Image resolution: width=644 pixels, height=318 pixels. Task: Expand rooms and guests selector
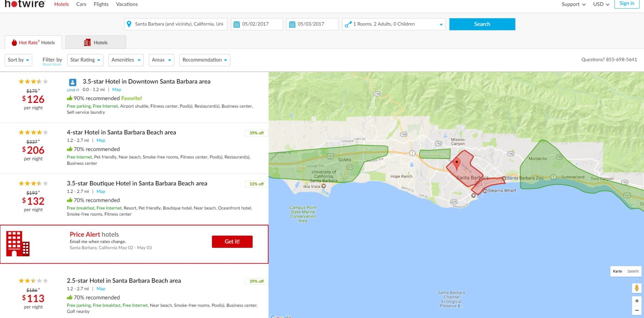(x=394, y=24)
